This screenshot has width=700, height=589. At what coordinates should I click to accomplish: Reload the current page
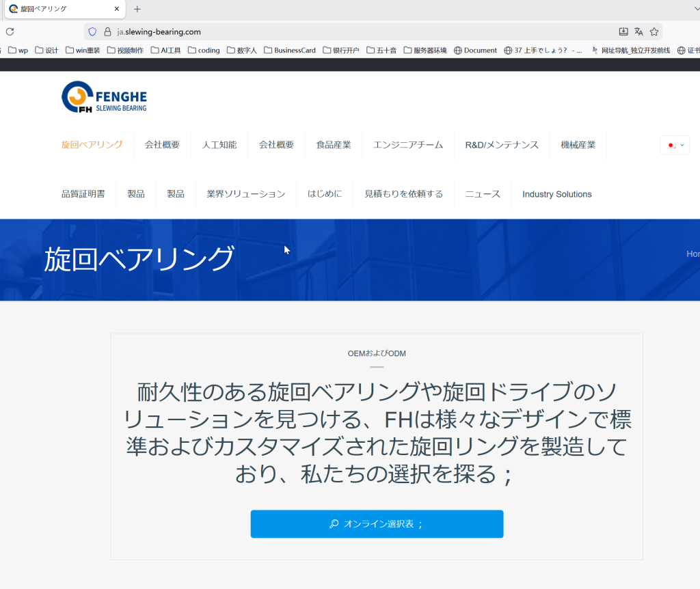coord(10,31)
